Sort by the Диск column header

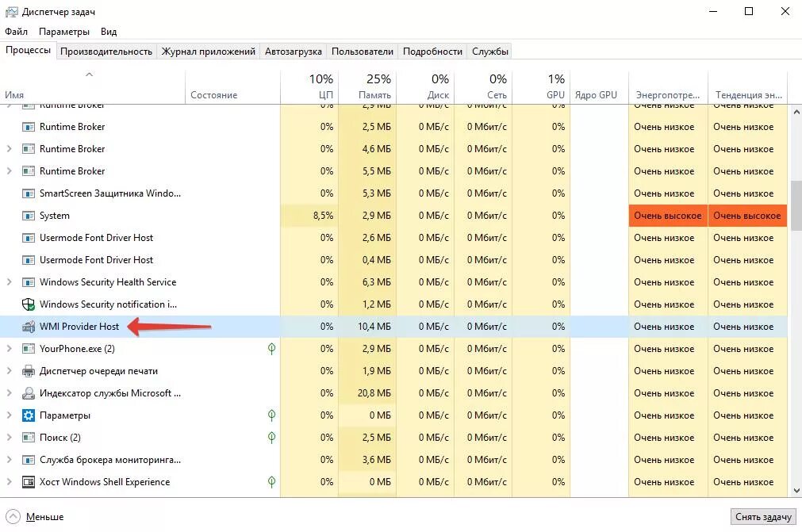point(425,87)
